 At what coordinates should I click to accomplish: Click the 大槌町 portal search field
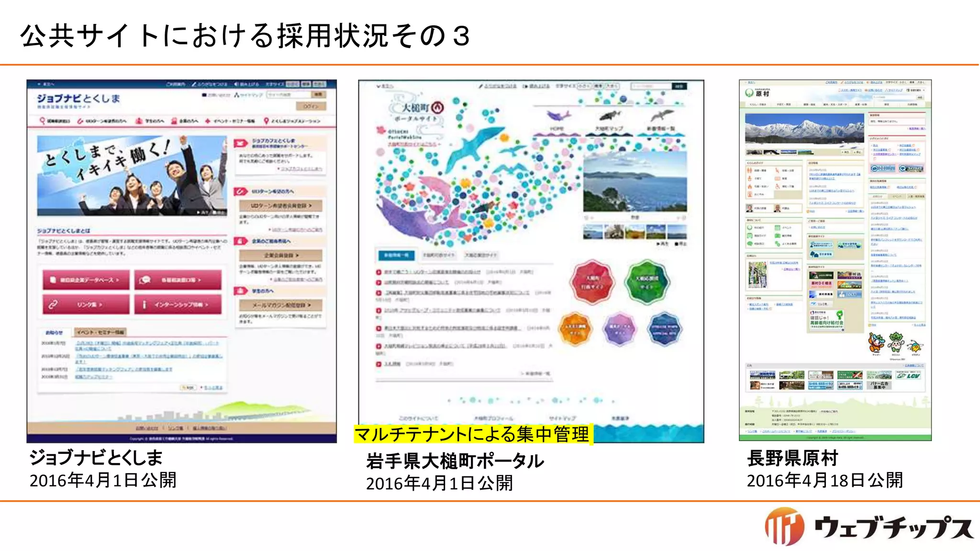click(x=651, y=87)
